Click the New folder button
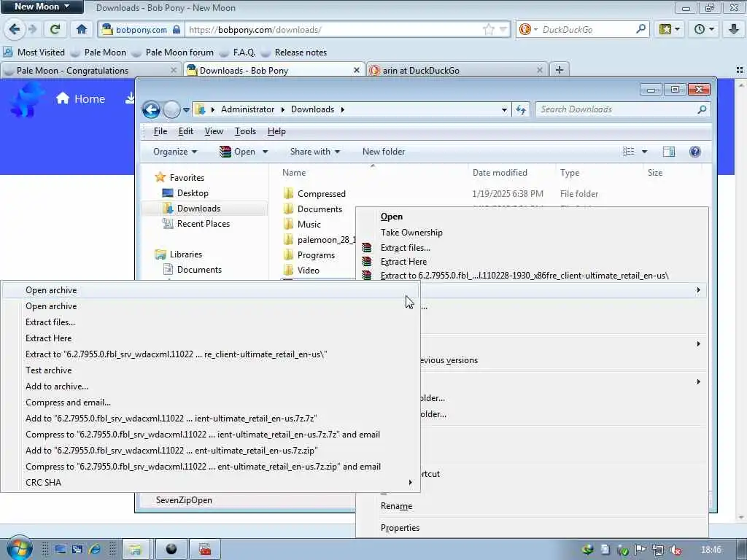 click(x=384, y=152)
